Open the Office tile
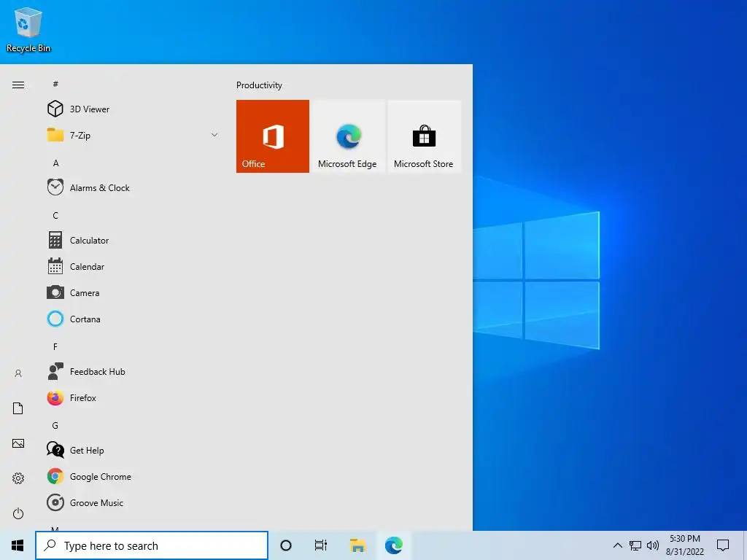The height and width of the screenshot is (560, 747). click(273, 136)
